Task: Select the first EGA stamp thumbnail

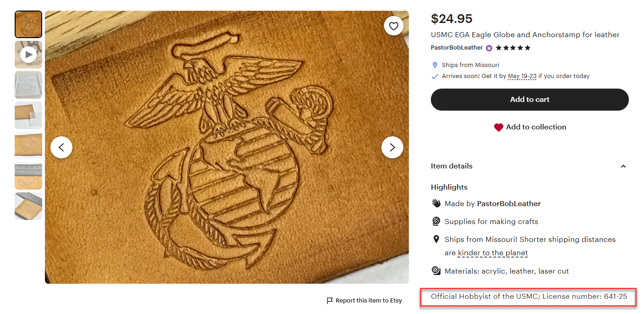Action: coord(28,24)
